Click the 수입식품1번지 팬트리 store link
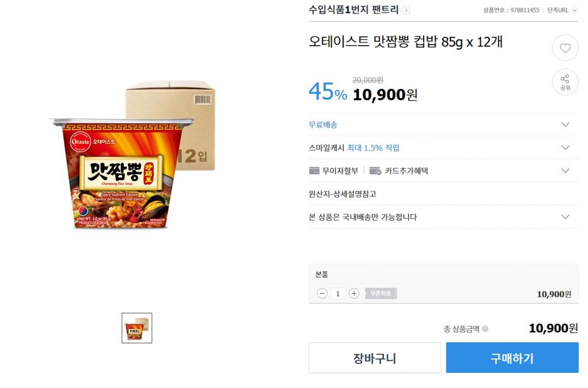The image size is (588, 388). pos(354,10)
